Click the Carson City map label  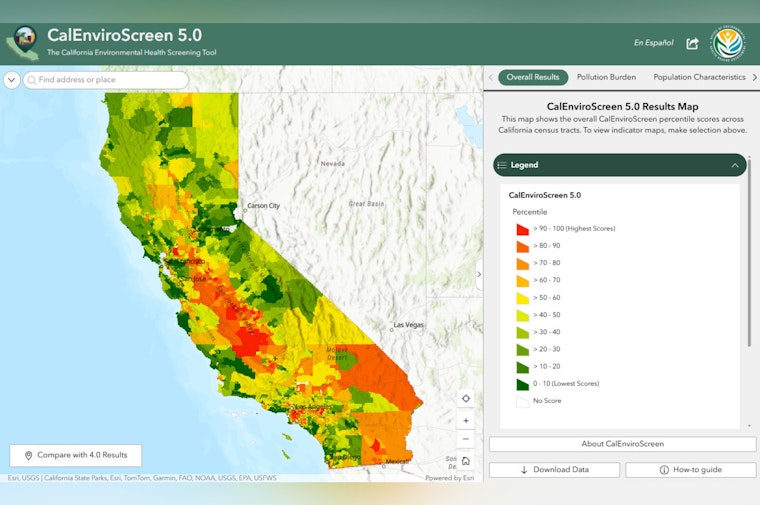point(263,205)
